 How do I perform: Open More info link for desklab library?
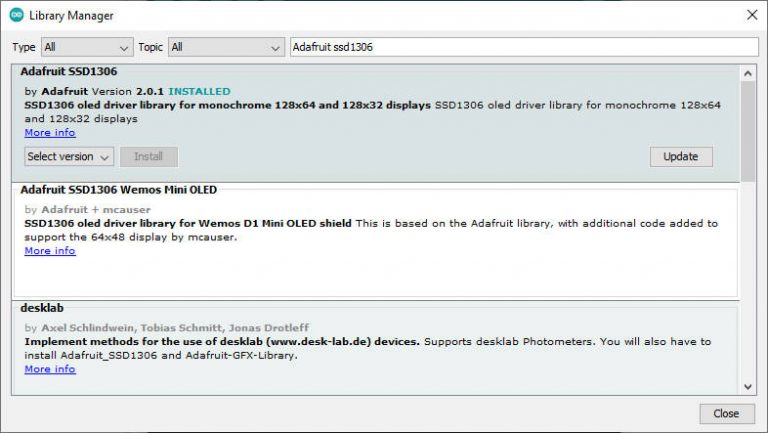click(x=50, y=369)
